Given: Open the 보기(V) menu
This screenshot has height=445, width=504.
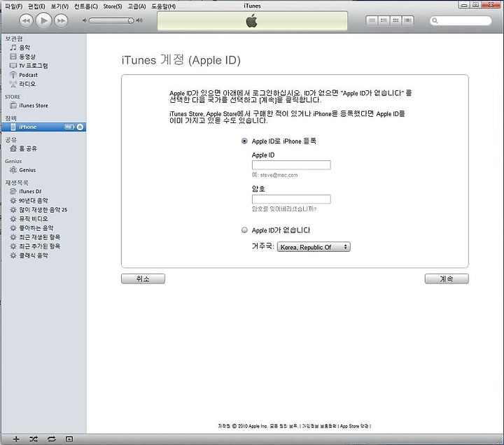Looking at the screenshot, I should click(59, 6).
